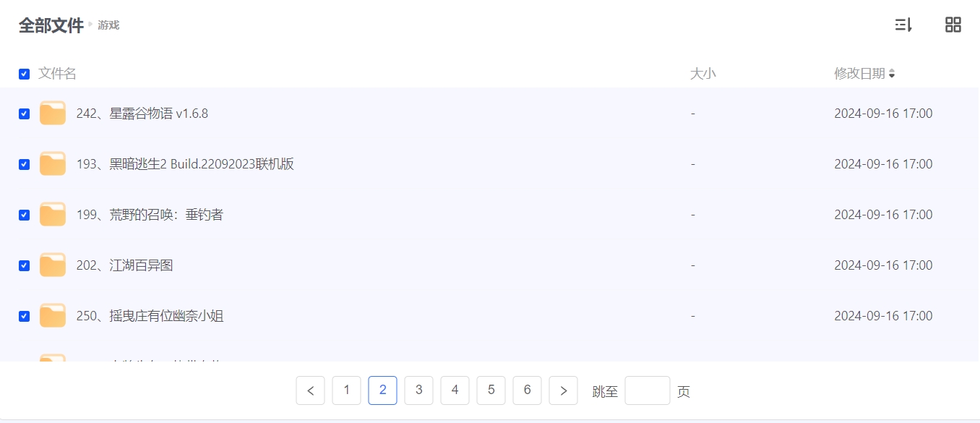
Task: Switch to grid view icon
Action: [x=953, y=25]
